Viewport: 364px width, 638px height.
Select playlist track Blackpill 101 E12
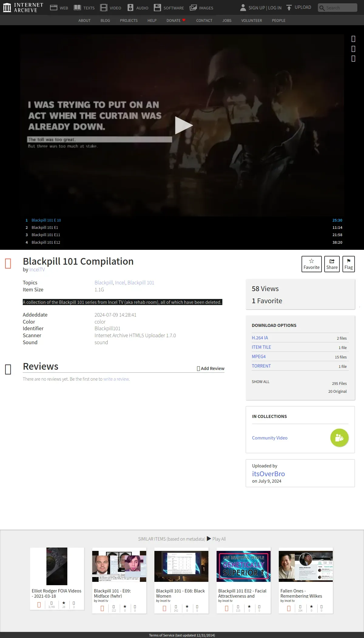[x=184, y=242]
